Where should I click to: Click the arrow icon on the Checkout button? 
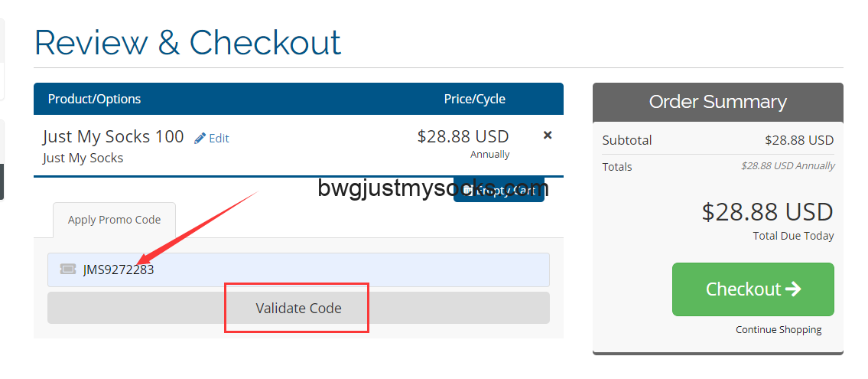[793, 289]
